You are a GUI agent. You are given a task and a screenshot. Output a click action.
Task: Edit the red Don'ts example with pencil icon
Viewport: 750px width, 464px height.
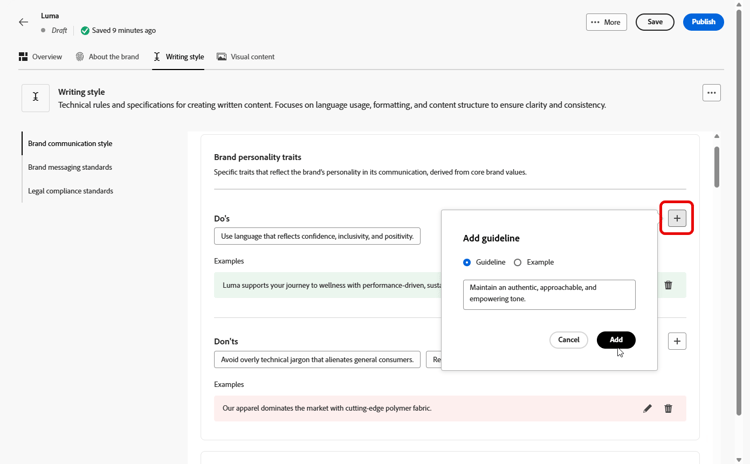point(647,408)
